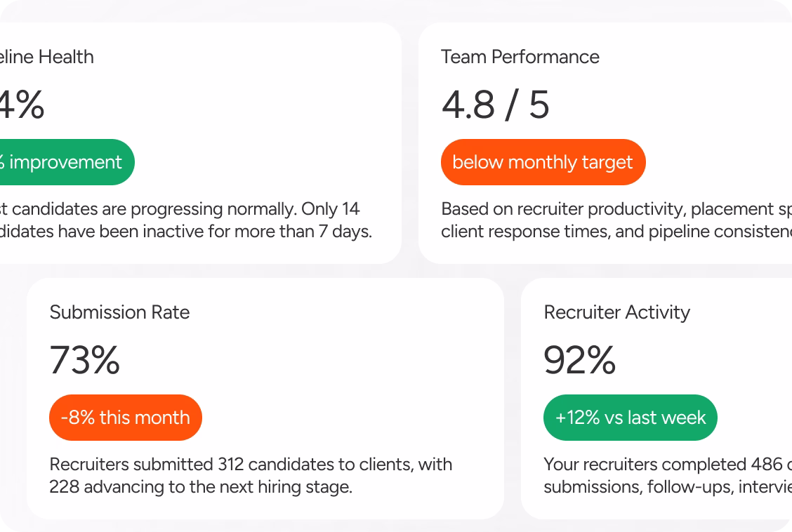Select the recruiter productivity description text

[x=616, y=220]
